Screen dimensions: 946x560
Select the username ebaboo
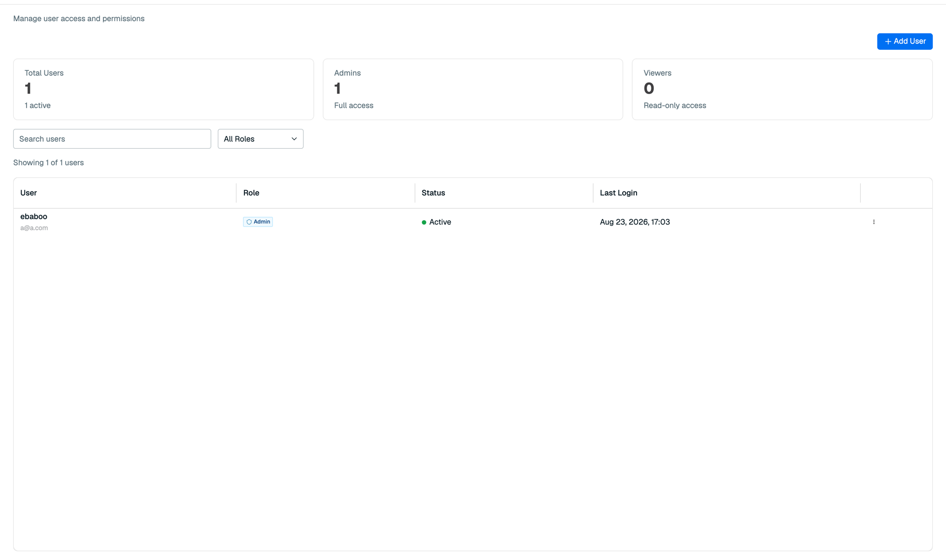coord(34,217)
